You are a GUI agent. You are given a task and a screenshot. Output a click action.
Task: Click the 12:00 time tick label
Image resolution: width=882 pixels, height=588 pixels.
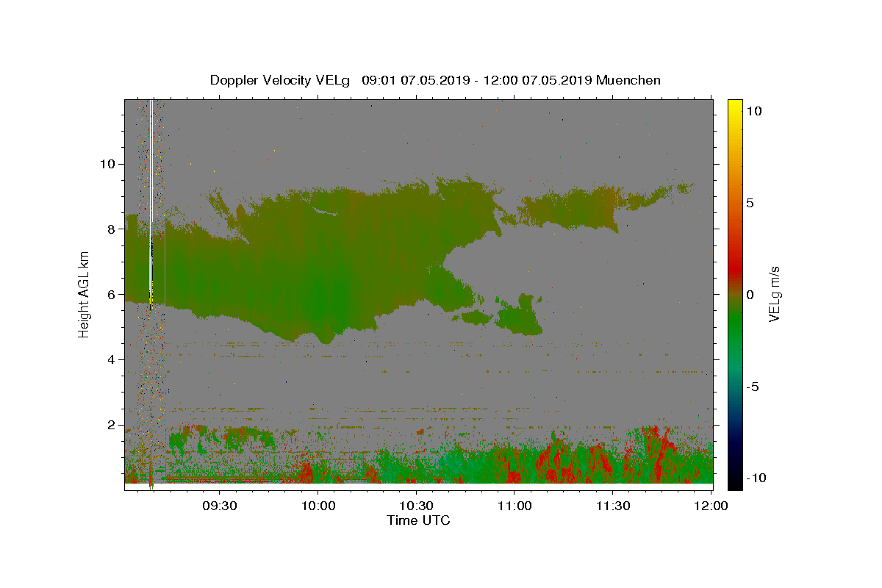coord(711,506)
